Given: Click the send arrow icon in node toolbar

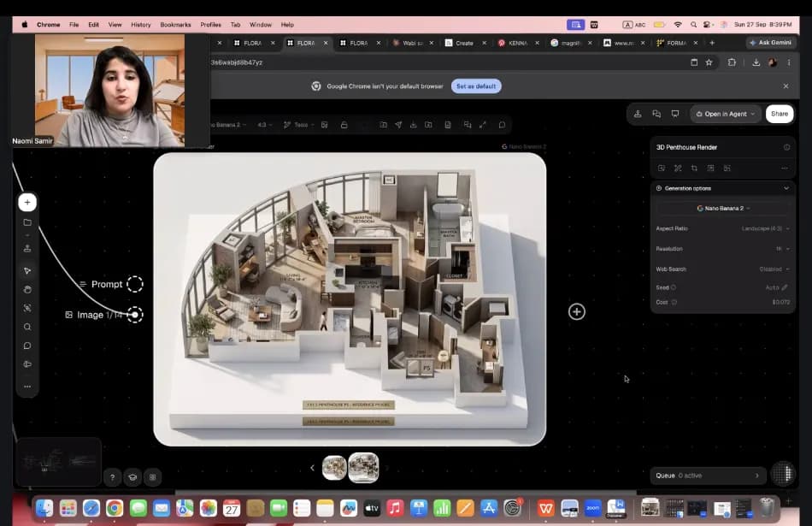Looking at the screenshot, I should tap(398, 125).
